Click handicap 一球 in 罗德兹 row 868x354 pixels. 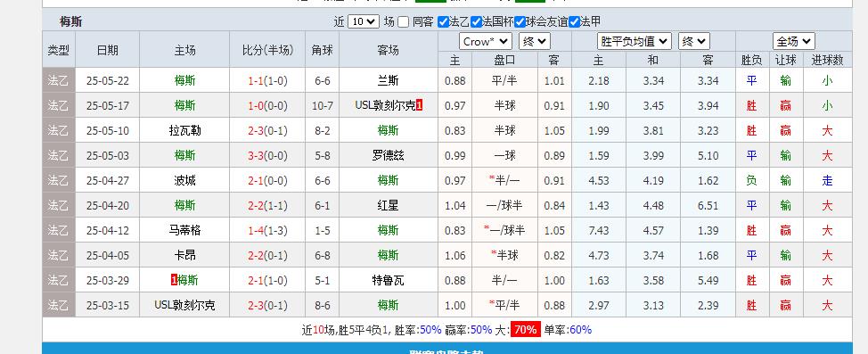coord(505,156)
